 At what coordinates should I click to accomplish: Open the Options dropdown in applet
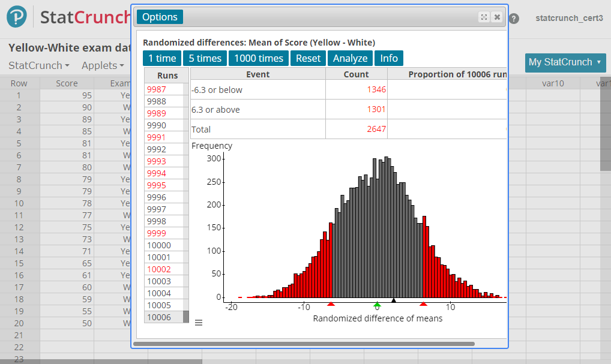160,17
